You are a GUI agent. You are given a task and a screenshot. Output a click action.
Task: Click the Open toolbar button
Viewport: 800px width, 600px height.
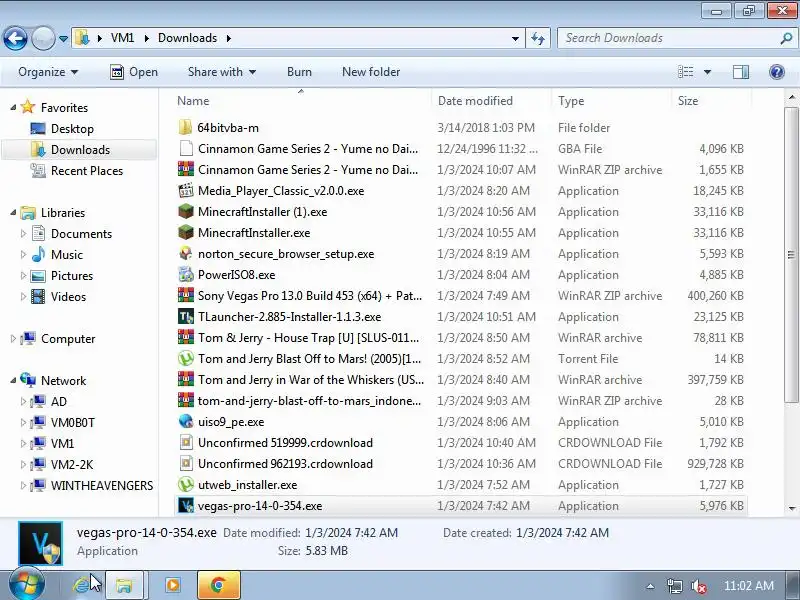(134, 72)
